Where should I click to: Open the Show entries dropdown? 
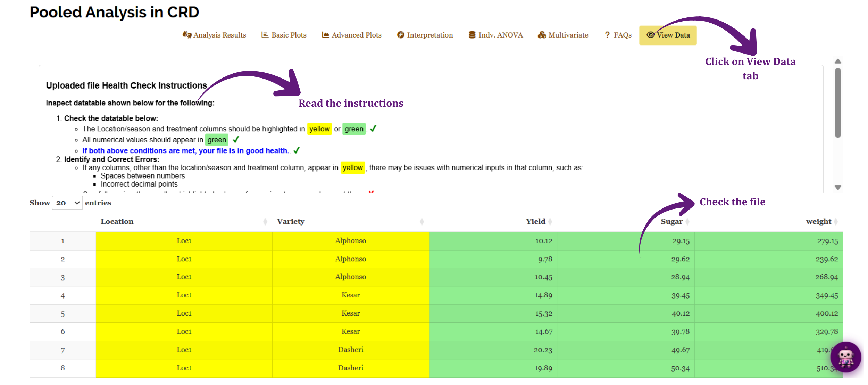67,203
